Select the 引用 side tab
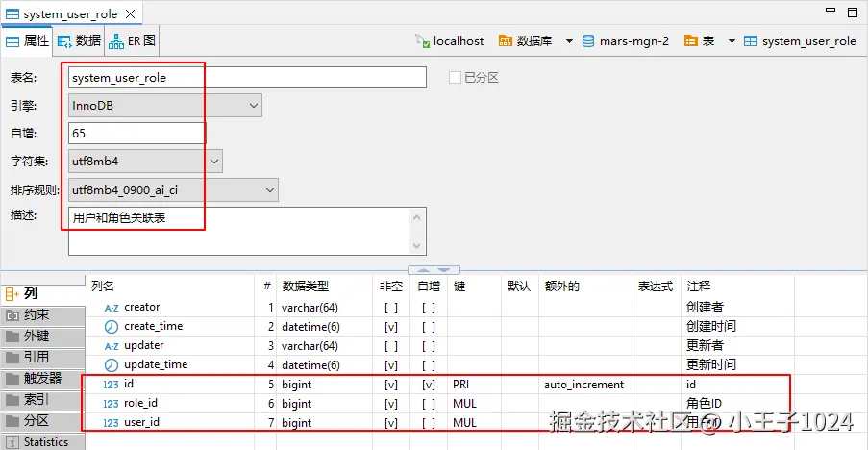 tap(42, 357)
